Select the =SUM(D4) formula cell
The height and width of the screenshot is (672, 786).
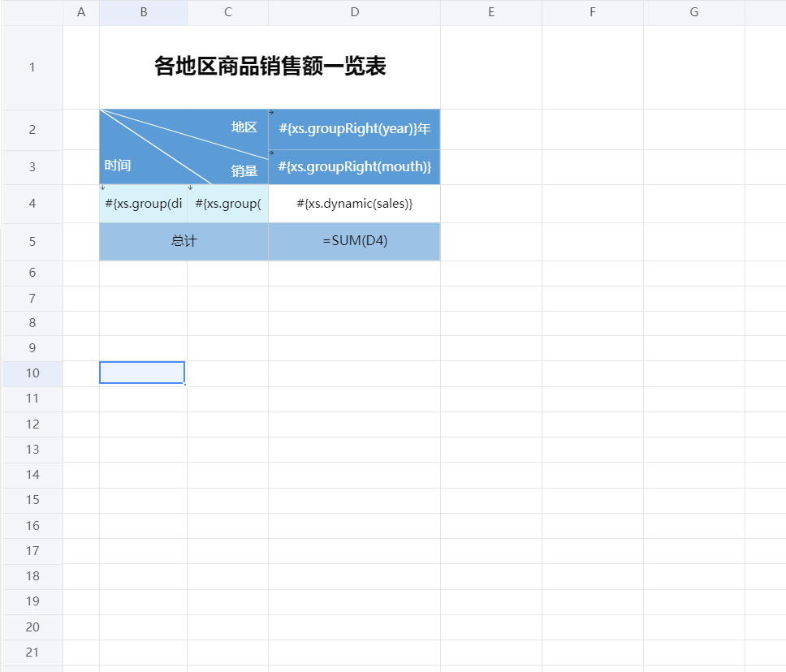point(354,242)
